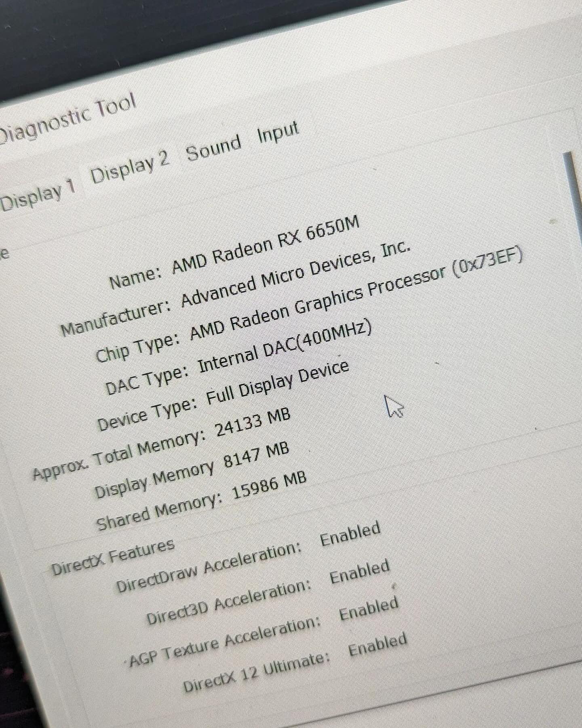The image size is (582, 728).
Task: Click the 'Shared Memory:' label
Action: 160,512
